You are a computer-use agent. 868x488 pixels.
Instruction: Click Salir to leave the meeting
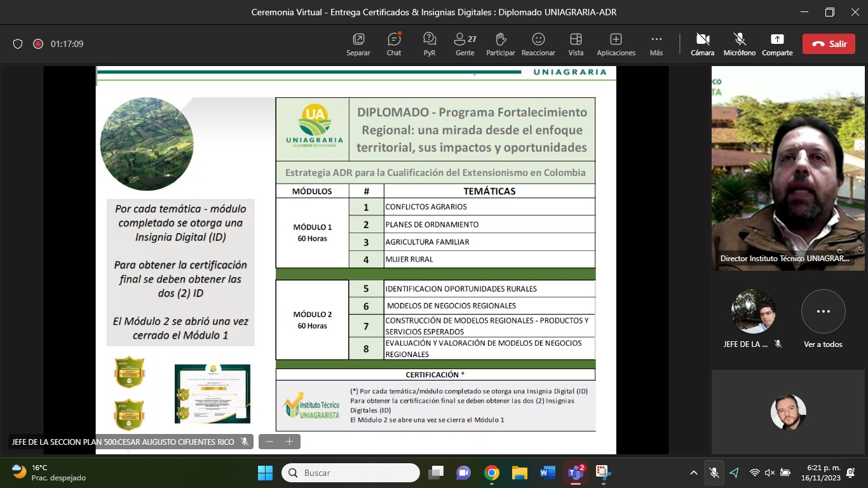[829, 44]
